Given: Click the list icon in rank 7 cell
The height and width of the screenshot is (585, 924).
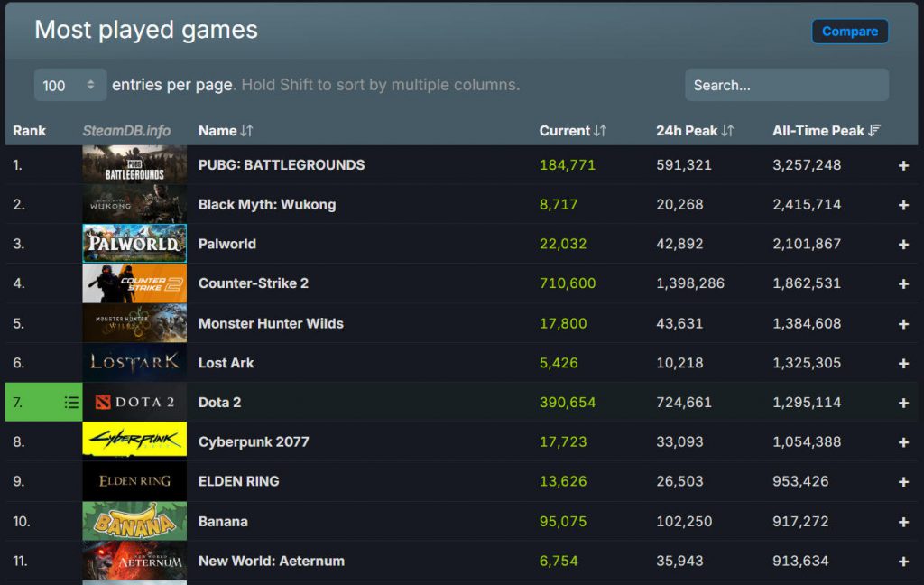Looking at the screenshot, I should coord(71,403).
